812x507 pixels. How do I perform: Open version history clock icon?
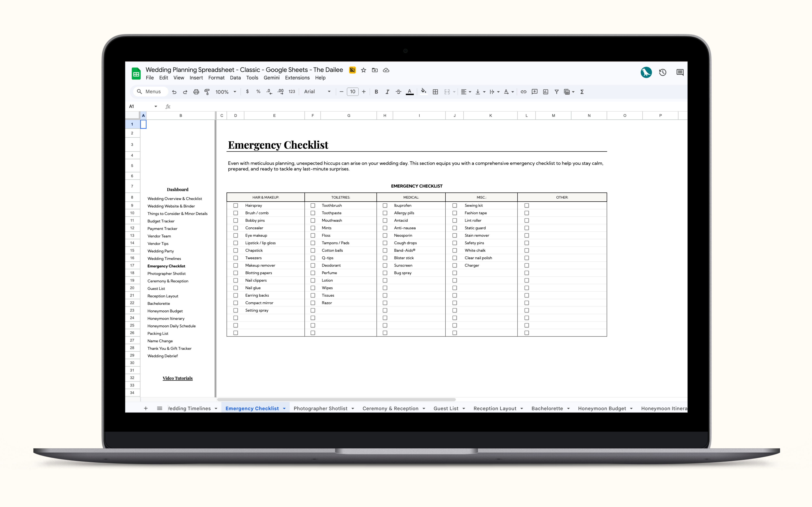point(662,72)
